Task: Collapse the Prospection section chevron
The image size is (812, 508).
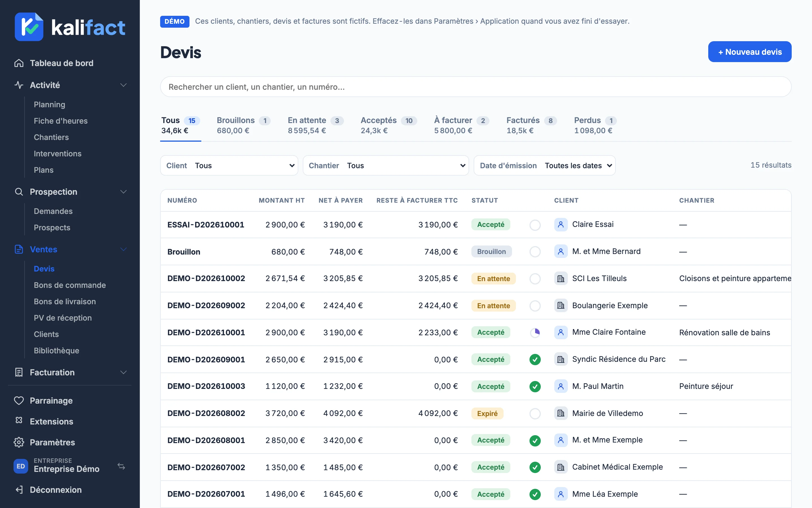Action: pyautogui.click(x=123, y=192)
